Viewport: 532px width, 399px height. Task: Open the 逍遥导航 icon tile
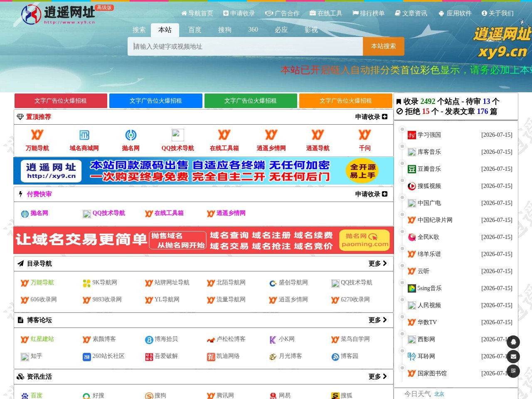[318, 135]
